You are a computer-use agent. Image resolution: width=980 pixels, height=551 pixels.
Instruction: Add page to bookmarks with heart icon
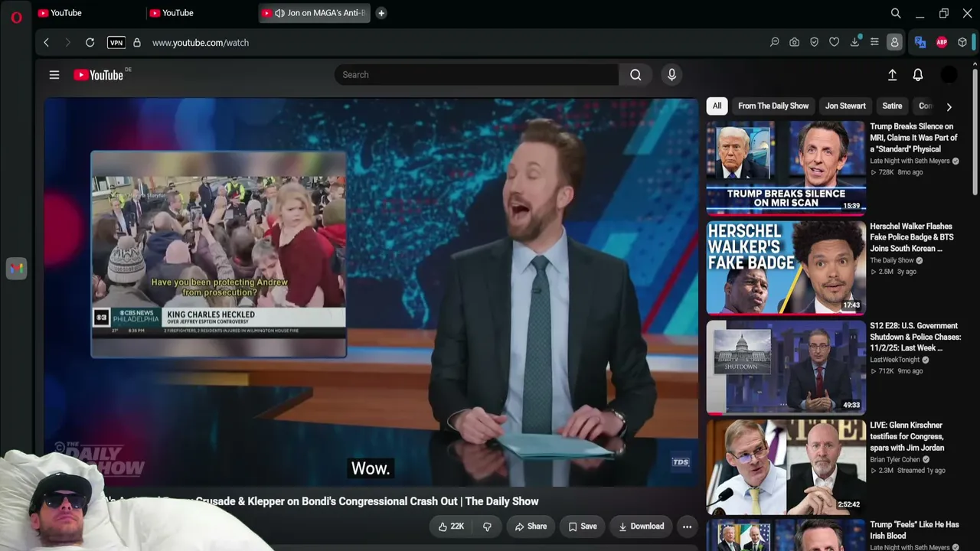click(x=835, y=43)
